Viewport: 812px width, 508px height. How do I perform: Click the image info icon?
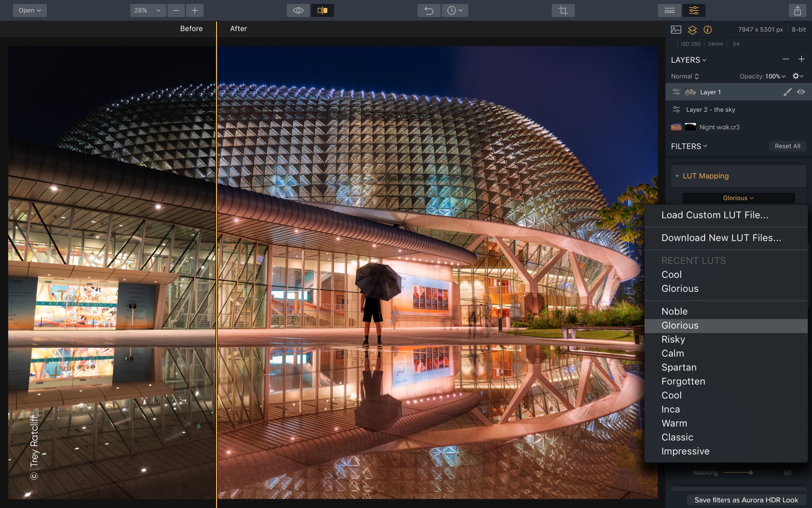[x=708, y=30]
